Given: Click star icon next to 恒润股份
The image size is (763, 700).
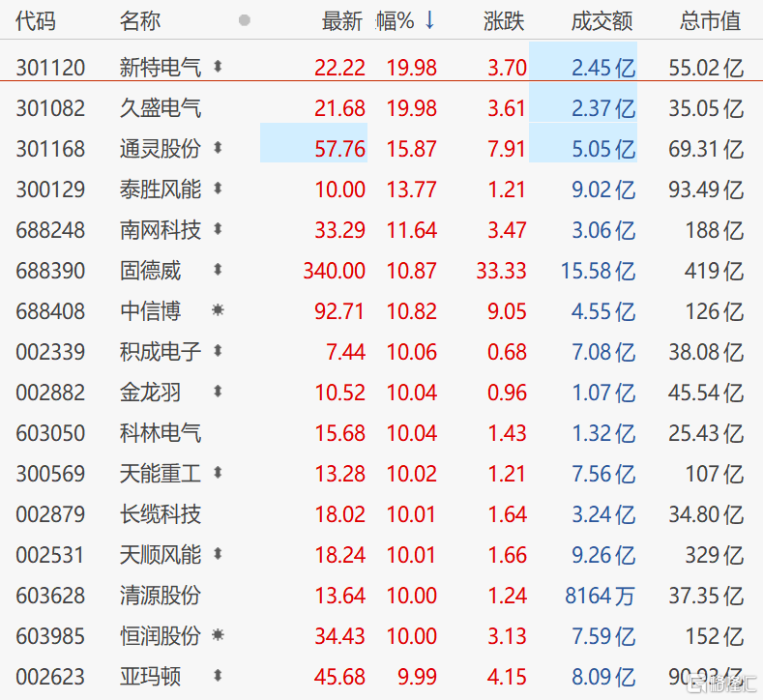Looking at the screenshot, I should tap(218, 635).
